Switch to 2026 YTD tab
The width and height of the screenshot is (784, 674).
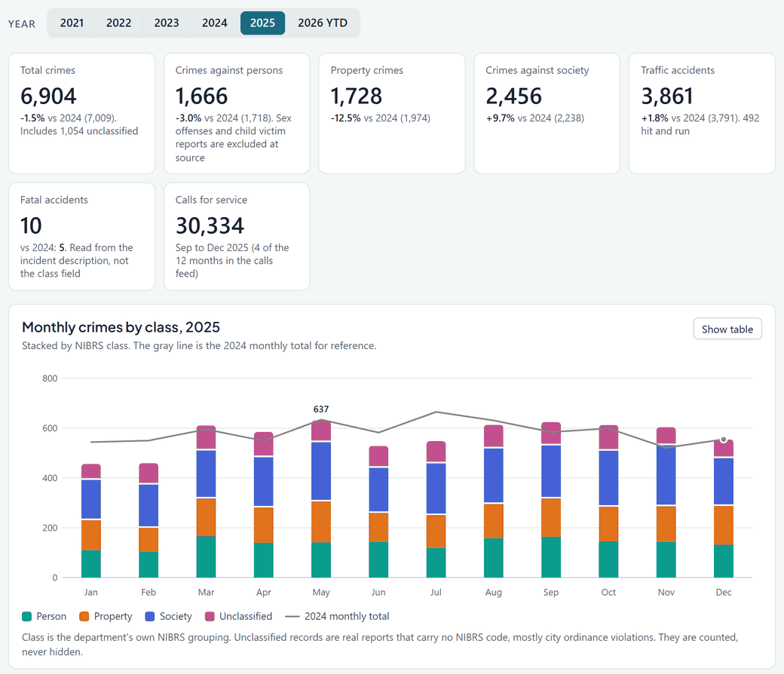coord(323,23)
